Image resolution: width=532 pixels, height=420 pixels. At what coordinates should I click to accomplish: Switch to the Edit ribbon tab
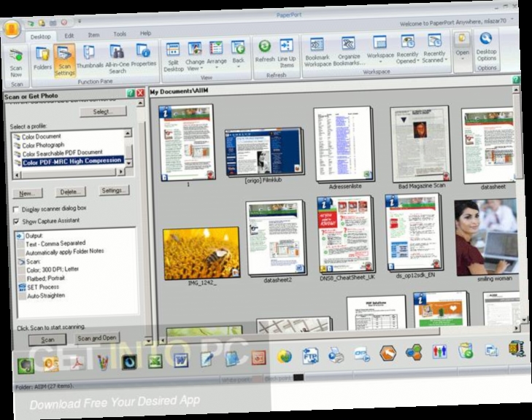69,36
